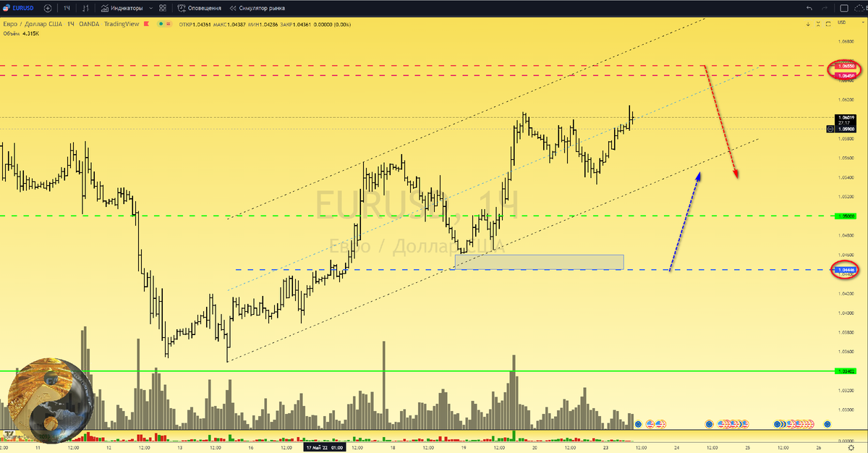Open chart settings gear at bottom right
Screen dimensions: 868x453
click(851, 448)
